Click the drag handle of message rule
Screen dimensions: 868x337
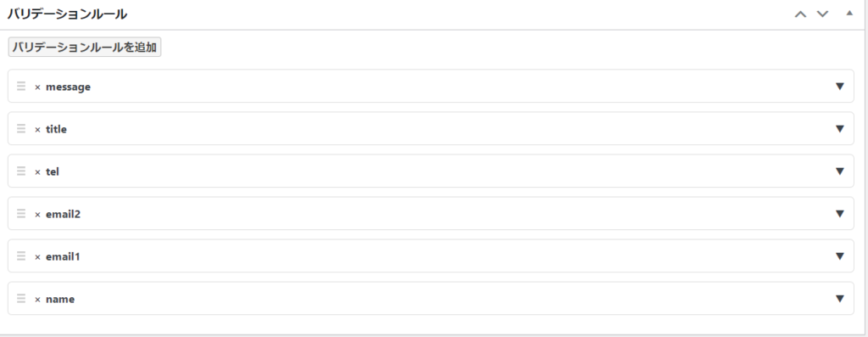(x=21, y=86)
